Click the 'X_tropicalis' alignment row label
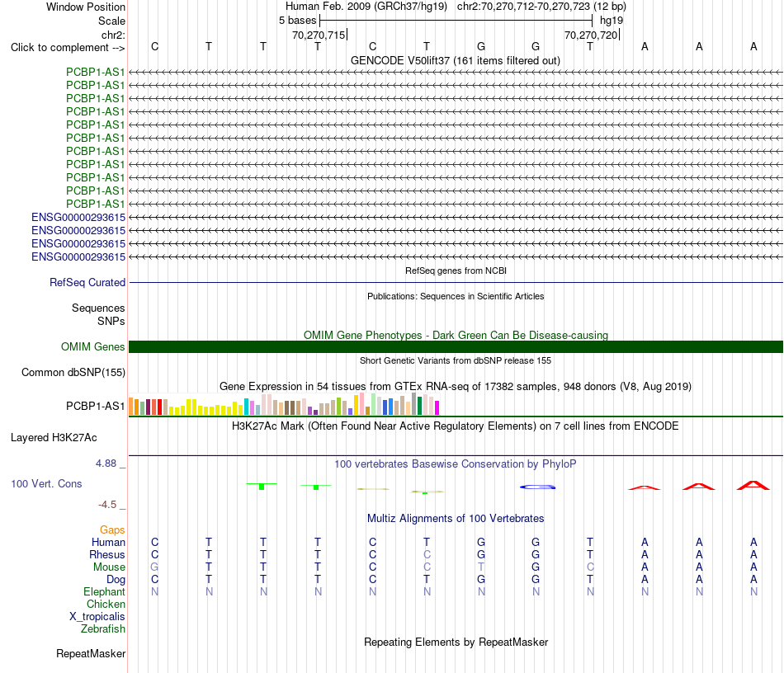This screenshot has width=784, height=673. 97,617
